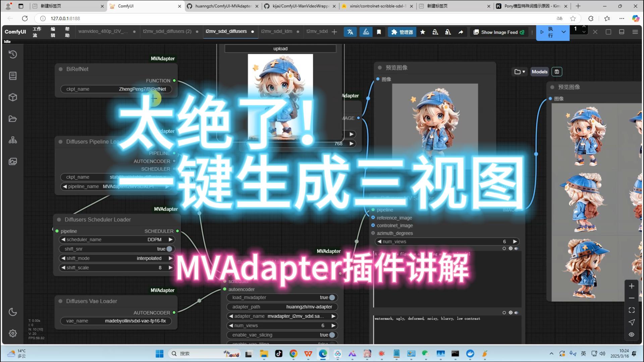The width and height of the screenshot is (644, 362).
Task: Edit ckpt_name ZhengPeng7/BiRefNet field
Action: point(116,89)
